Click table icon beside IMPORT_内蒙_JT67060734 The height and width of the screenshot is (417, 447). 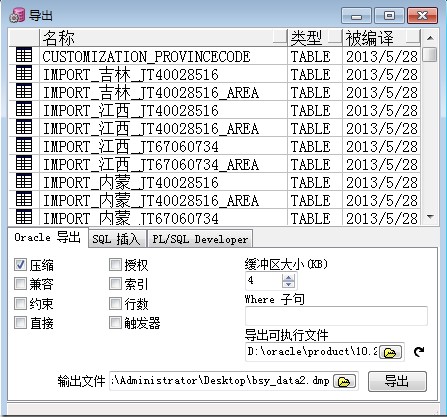[x=24, y=217]
